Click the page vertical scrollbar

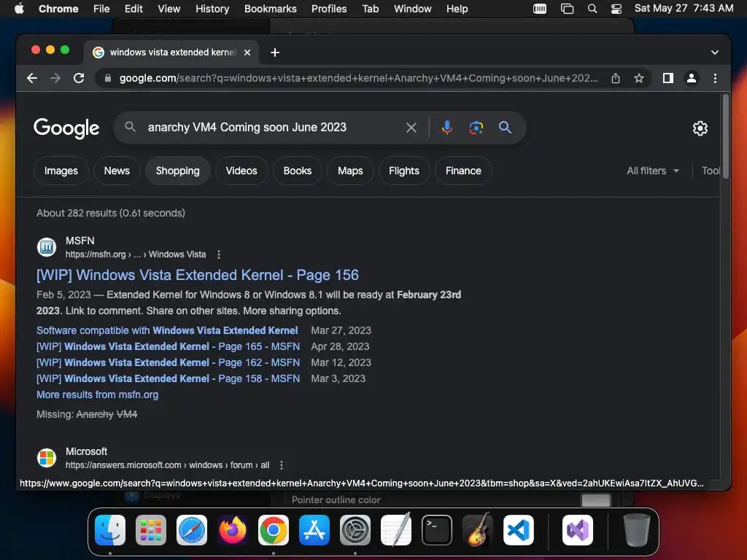coord(726,136)
